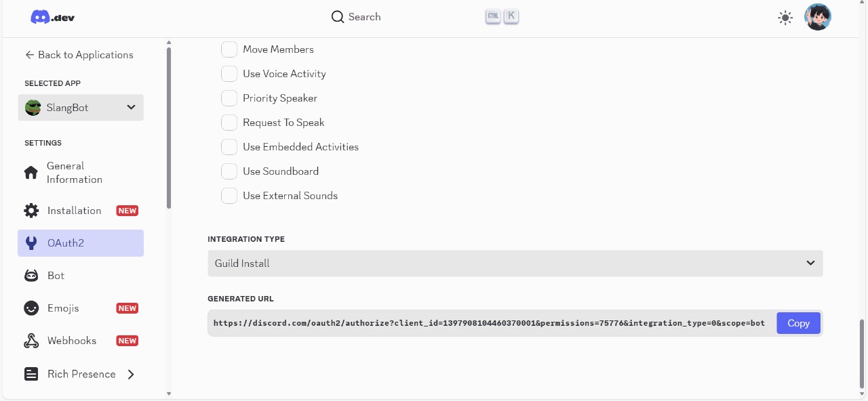The image size is (868, 401).
Task: Click the Bot robot icon
Action: coord(31,276)
